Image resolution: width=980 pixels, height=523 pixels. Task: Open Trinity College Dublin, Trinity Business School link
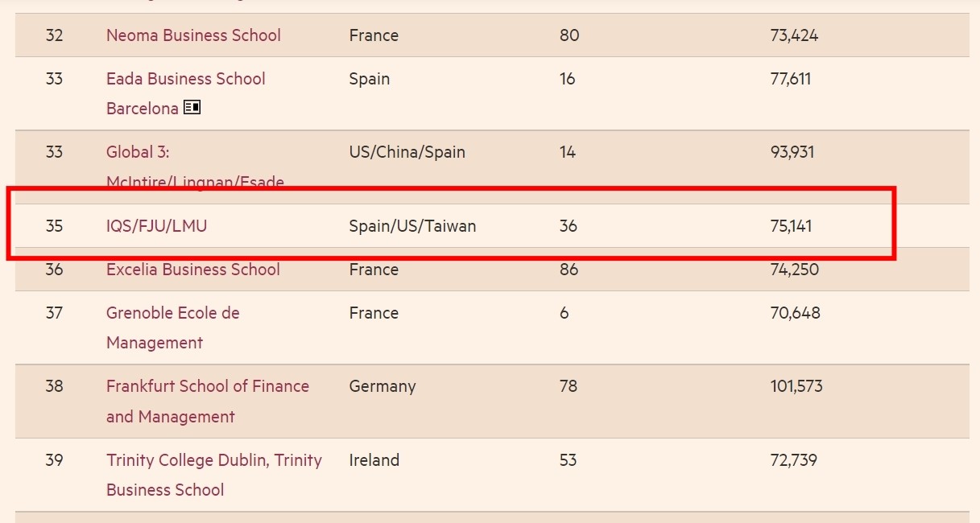pos(214,475)
